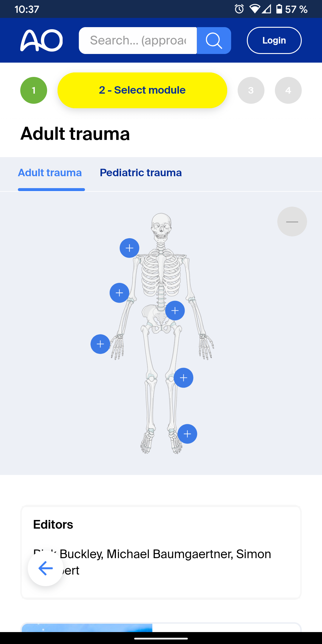Expand the elbow plus marker on skeleton

pyautogui.click(x=119, y=293)
